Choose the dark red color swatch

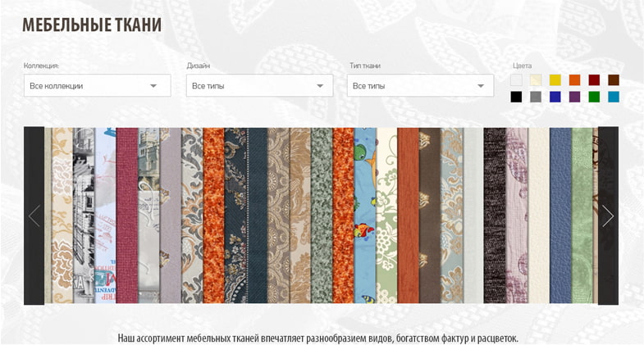tap(594, 80)
